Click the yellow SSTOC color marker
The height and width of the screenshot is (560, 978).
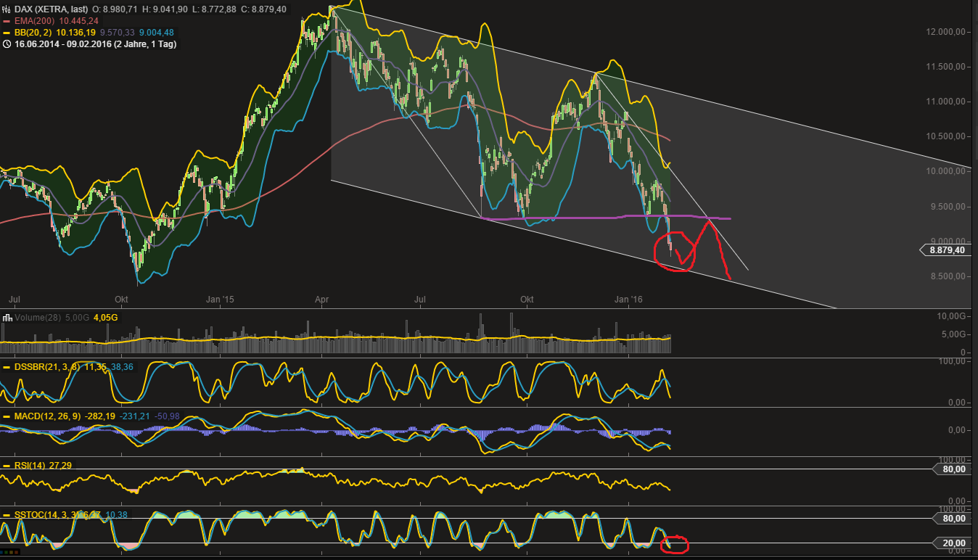(x=7, y=515)
